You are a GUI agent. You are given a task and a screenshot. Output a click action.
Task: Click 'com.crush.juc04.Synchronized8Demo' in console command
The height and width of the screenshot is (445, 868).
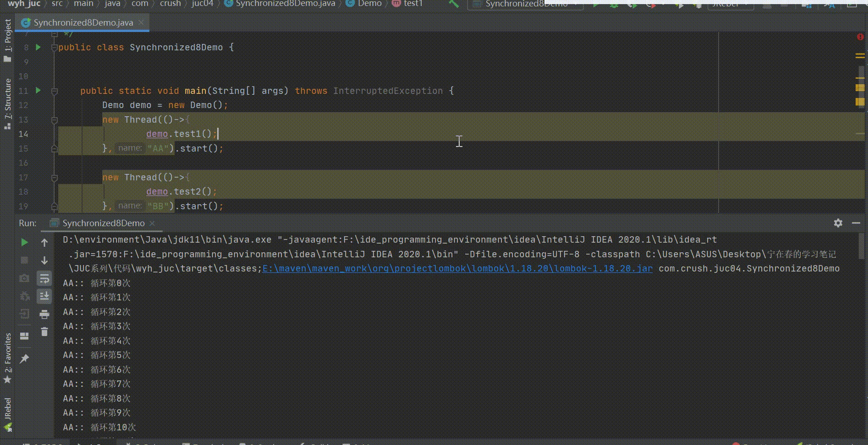click(x=749, y=268)
